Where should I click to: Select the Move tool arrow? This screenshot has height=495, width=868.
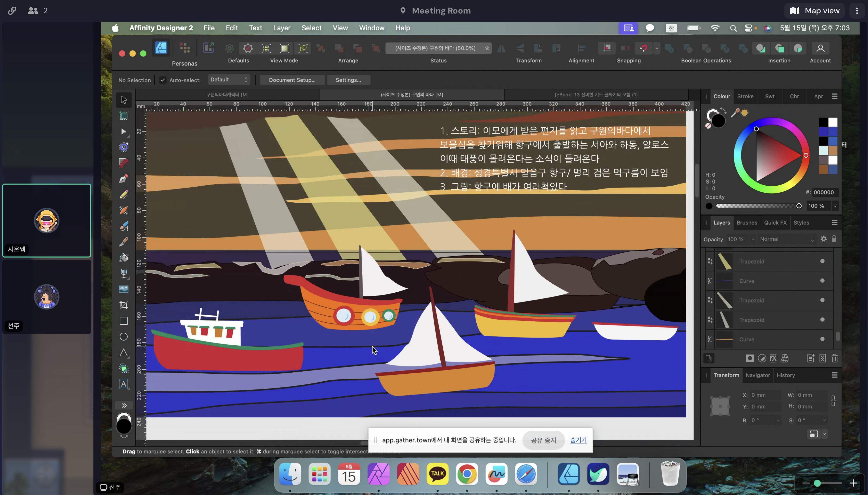[x=123, y=100]
